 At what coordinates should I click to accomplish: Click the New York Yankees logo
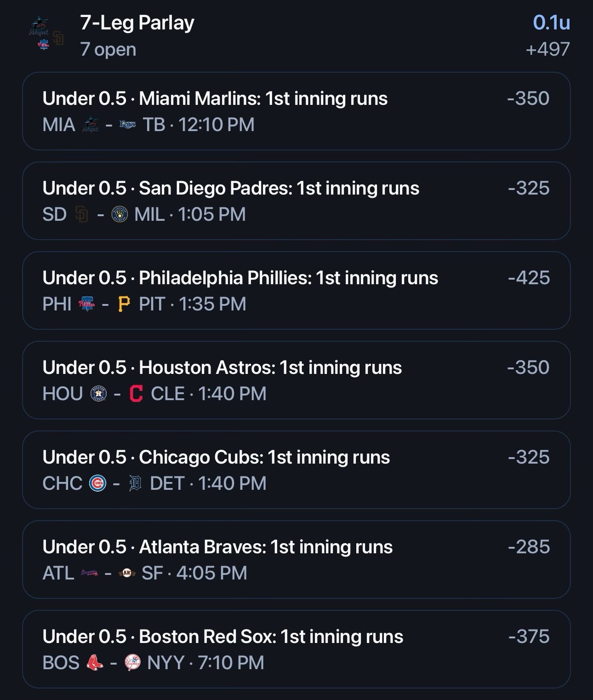coord(132,663)
